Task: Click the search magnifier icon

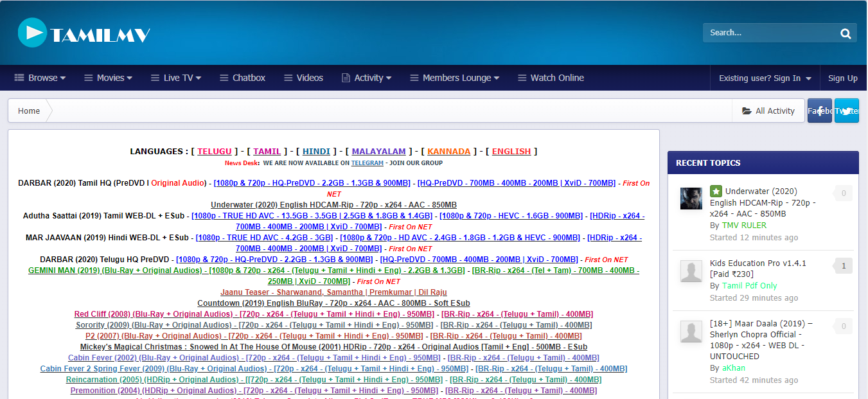Action: coord(846,33)
